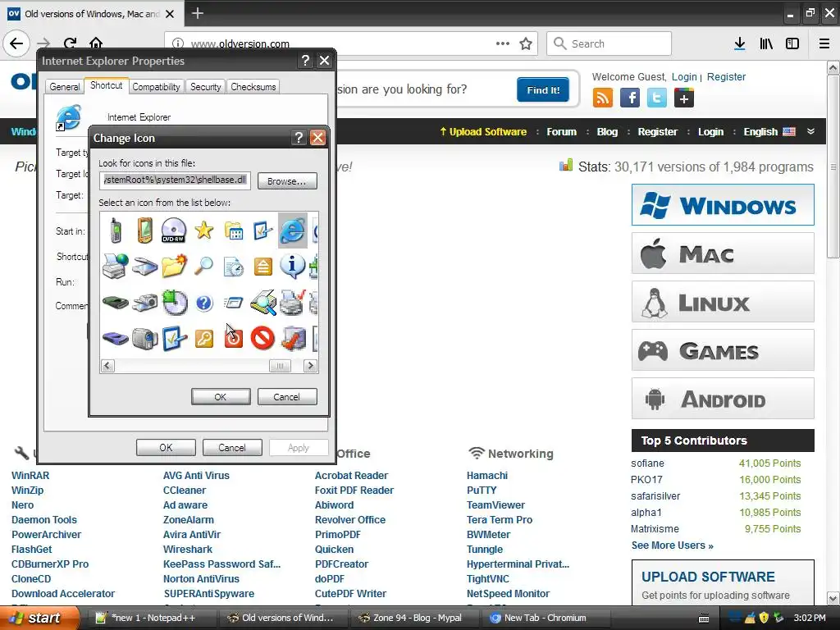Choose the clock with green chart icon
Viewport: 840px width, 630px height.
(x=175, y=302)
